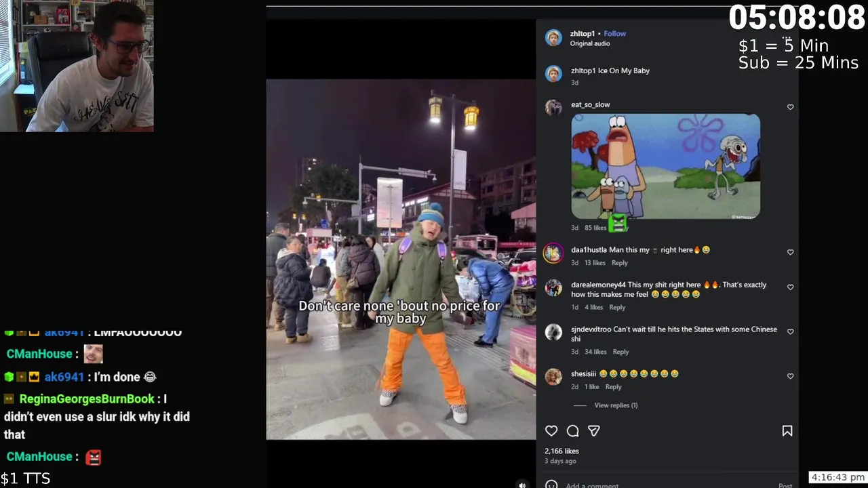Like sjndevxltroo's comment heart
The width and height of the screenshot is (868, 488).
coord(790,331)
